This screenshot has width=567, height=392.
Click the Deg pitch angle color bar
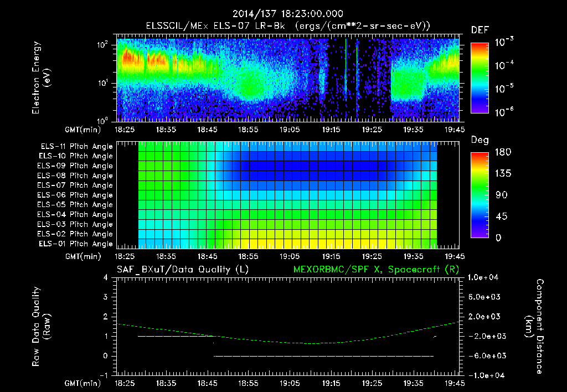pyautogui.click(x=480, y=195)
